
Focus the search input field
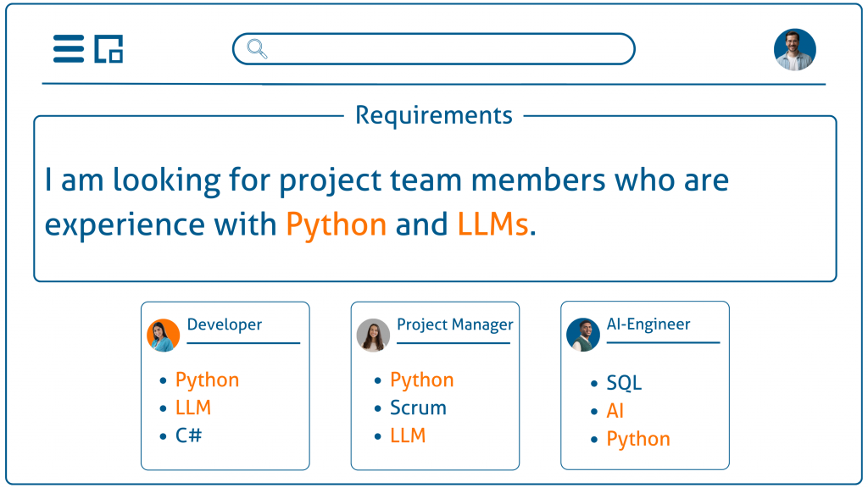tap(449, 49)
